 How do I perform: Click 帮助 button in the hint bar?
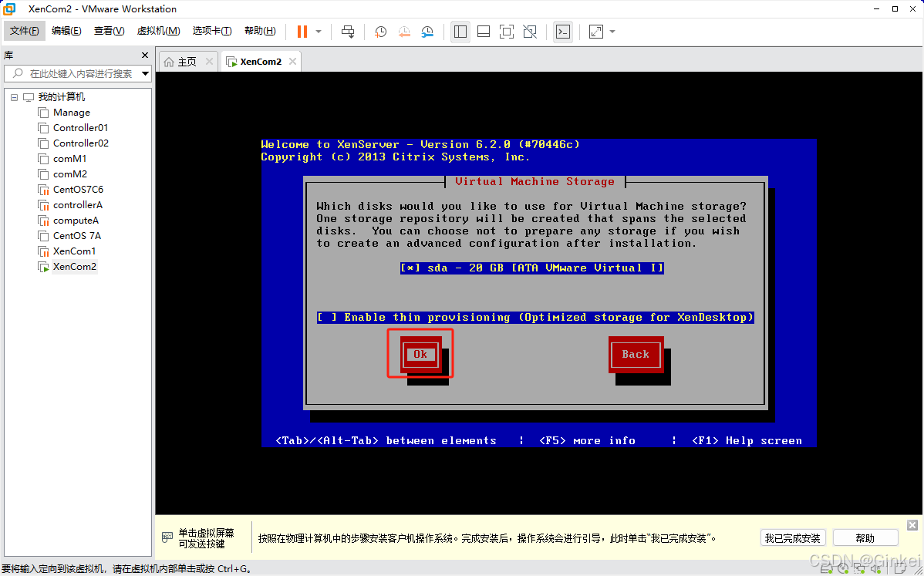coord(865,537)
